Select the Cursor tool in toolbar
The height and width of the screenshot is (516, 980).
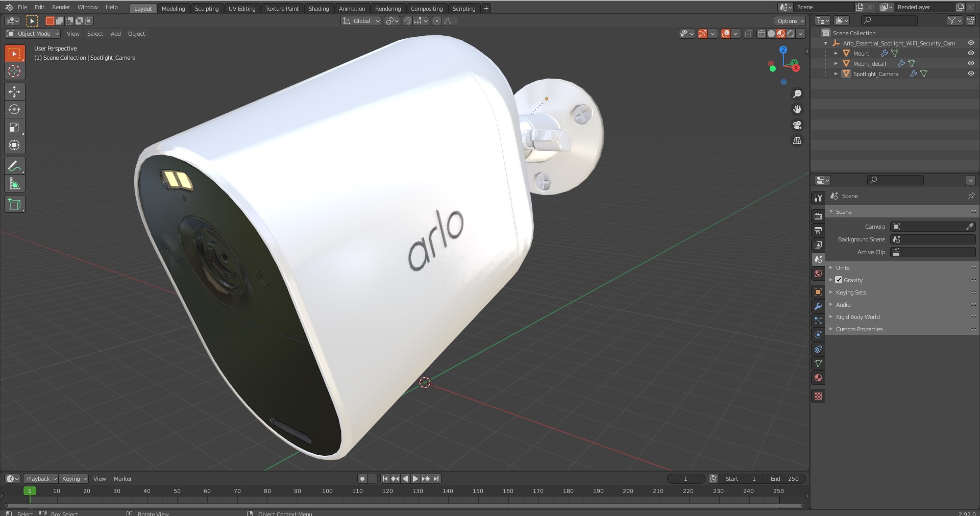tap(14, 71)
